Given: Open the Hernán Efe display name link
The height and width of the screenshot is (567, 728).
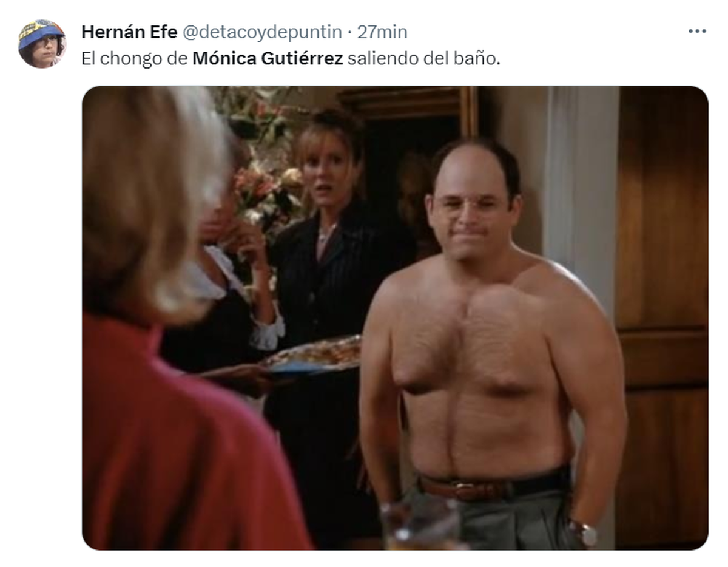Looking at the screenshot, I should point(129,32).
